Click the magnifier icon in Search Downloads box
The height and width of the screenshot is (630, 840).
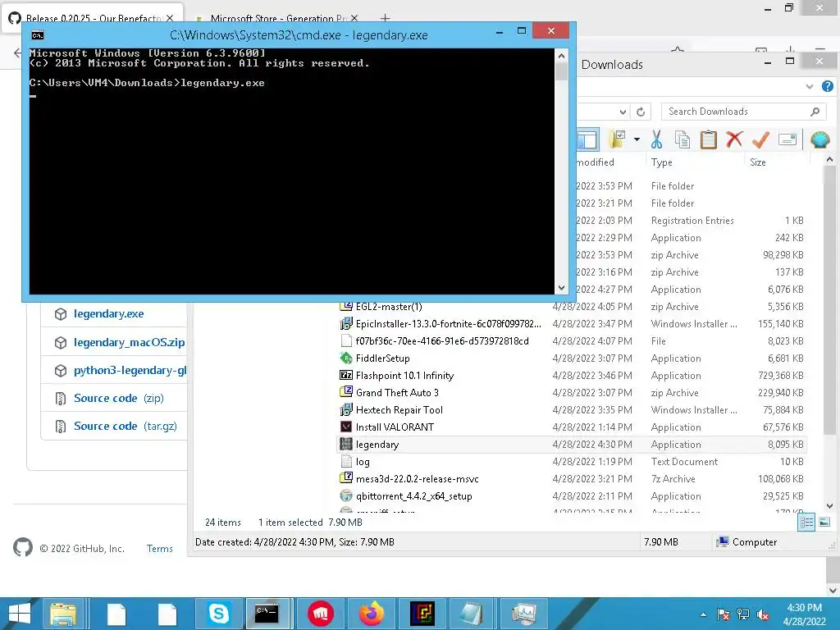[x=815, y=112]
